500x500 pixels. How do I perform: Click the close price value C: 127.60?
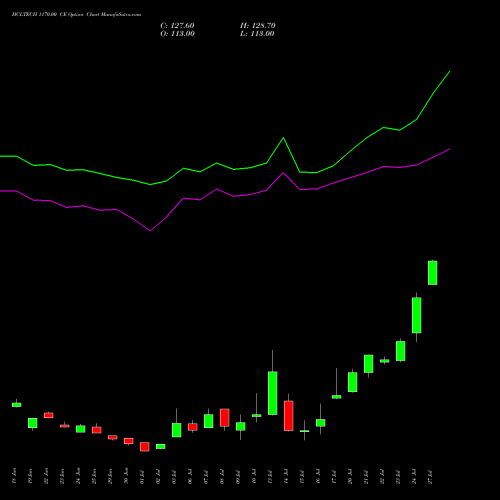click(x=177, y=26)
